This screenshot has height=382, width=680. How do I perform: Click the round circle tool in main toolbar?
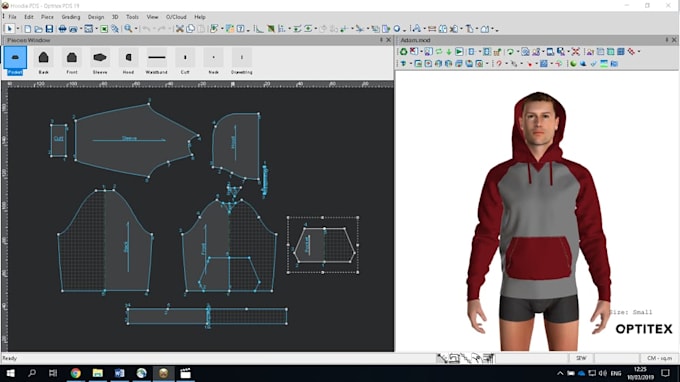coord(397,29)
